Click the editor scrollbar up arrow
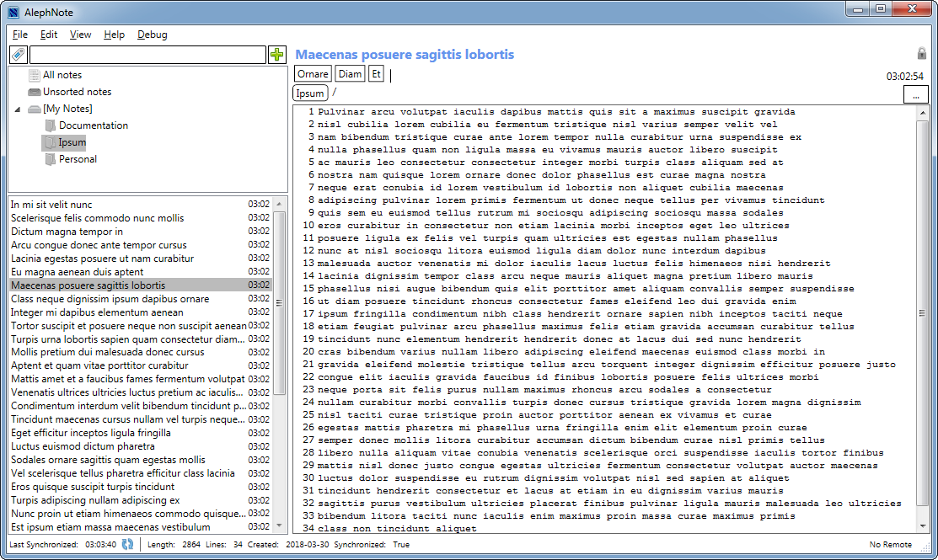This screenshot has height=560, width=938. [923, 112]
